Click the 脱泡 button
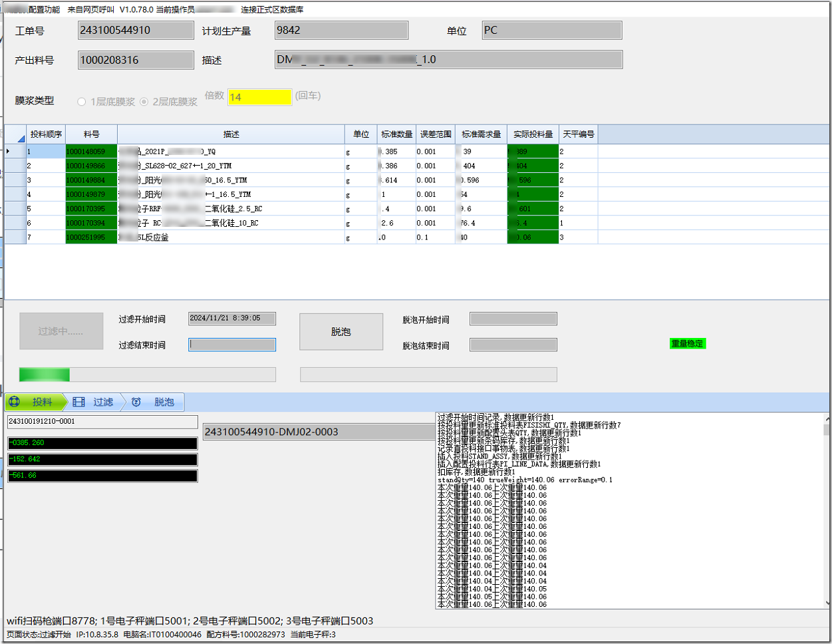 click(341, 331)
